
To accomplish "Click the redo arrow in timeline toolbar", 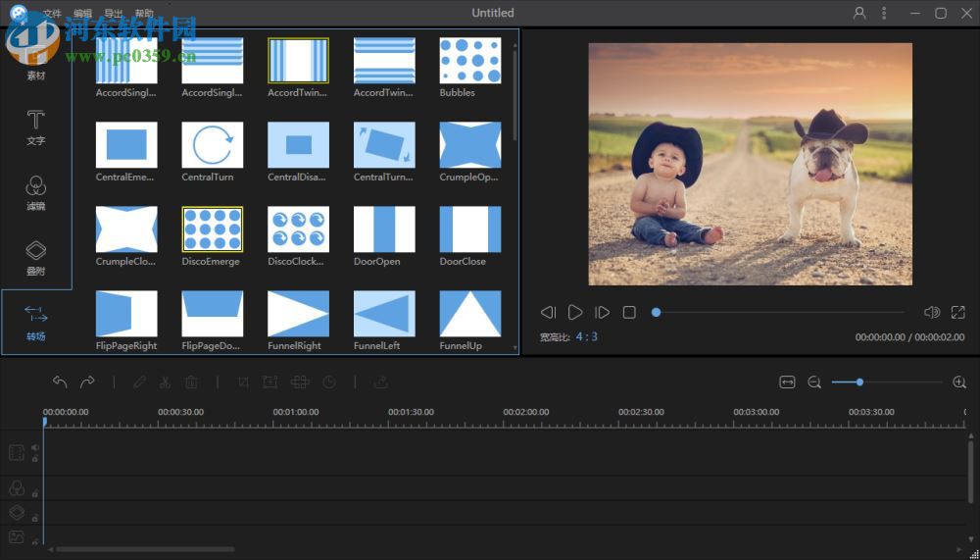I will tap(87, 382).
